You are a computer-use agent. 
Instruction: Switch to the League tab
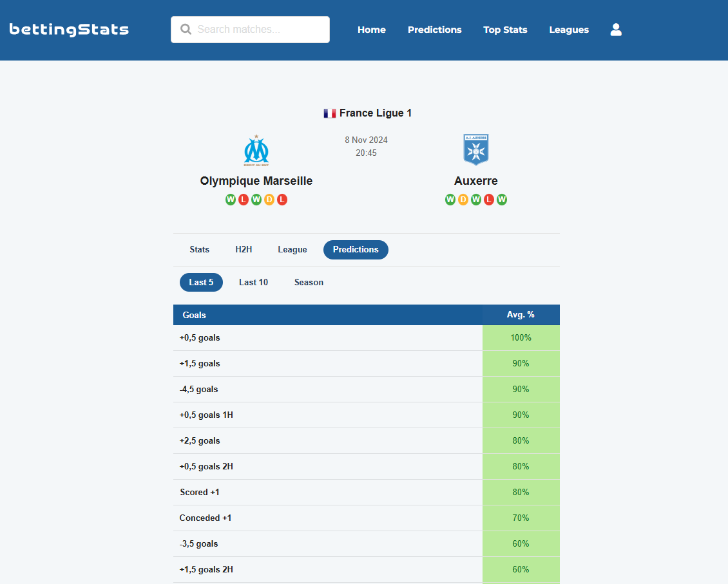[292, 250]
